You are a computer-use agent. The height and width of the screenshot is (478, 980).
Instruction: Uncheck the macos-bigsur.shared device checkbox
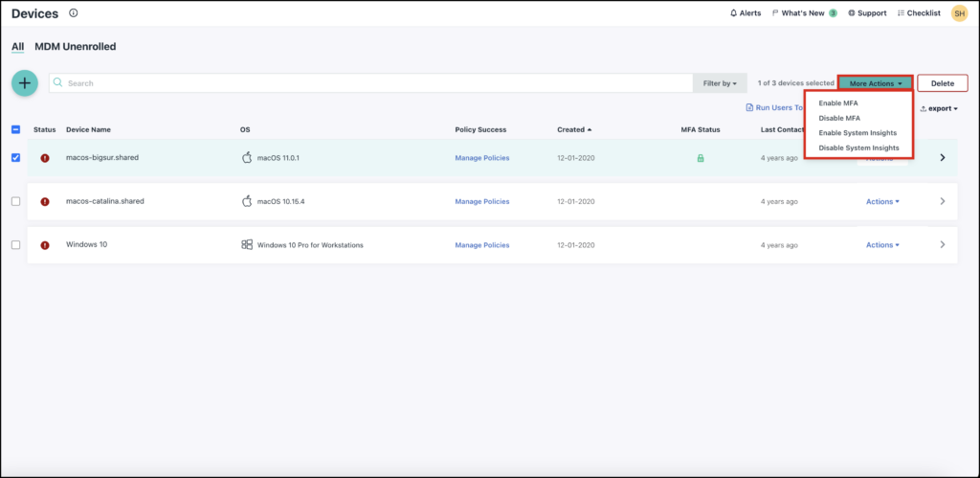click(15, 158)
